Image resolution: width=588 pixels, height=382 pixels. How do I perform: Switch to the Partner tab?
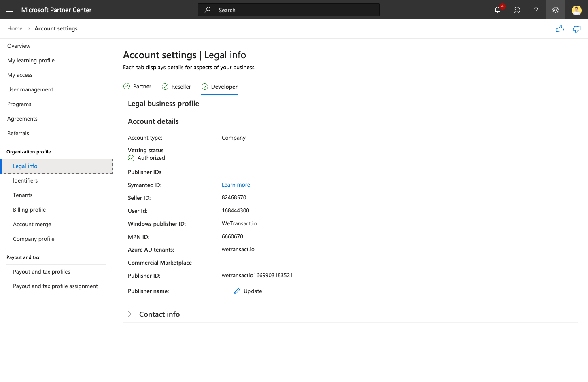click(137, 87)
